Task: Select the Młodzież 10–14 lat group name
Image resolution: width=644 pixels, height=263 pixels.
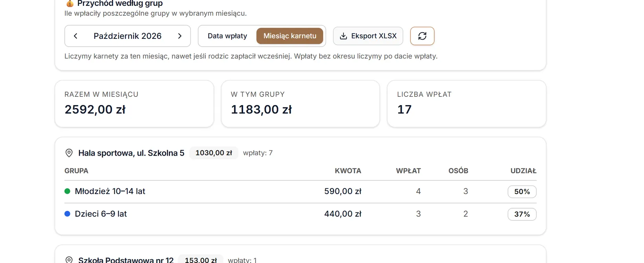Action: pos(110,191)
